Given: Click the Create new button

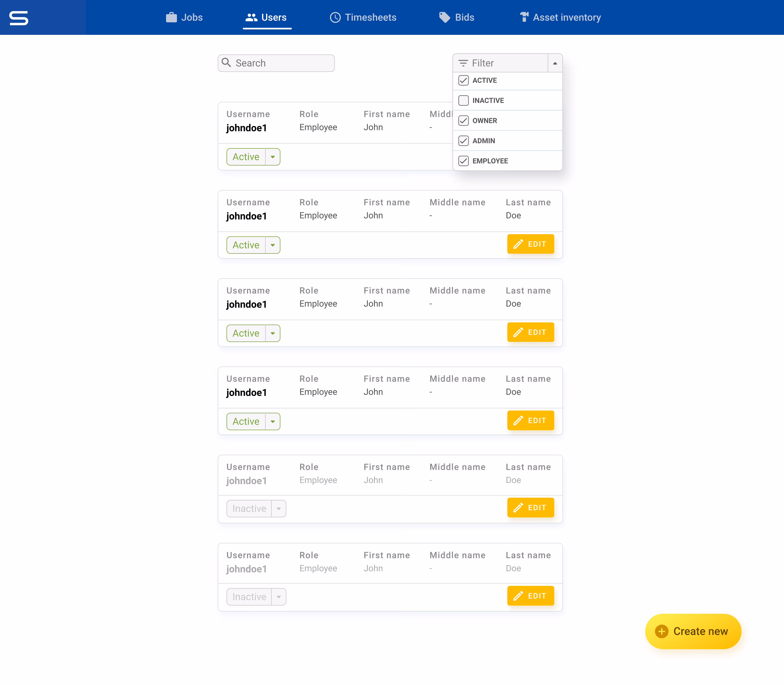Looking at the screenshot, I should pos(693,632).
